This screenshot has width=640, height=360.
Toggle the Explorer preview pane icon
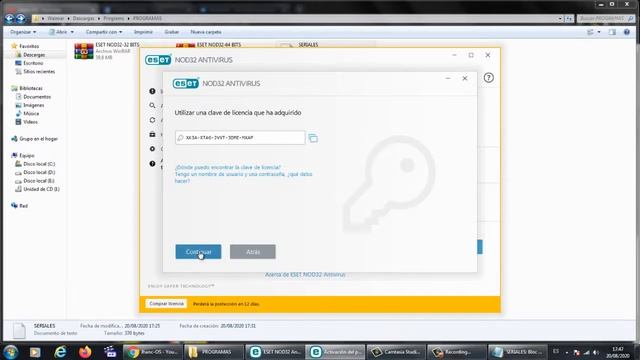point(612,32)
